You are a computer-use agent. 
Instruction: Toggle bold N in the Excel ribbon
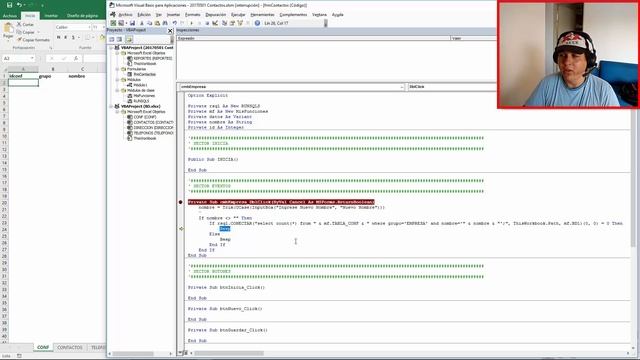point(59,38)
